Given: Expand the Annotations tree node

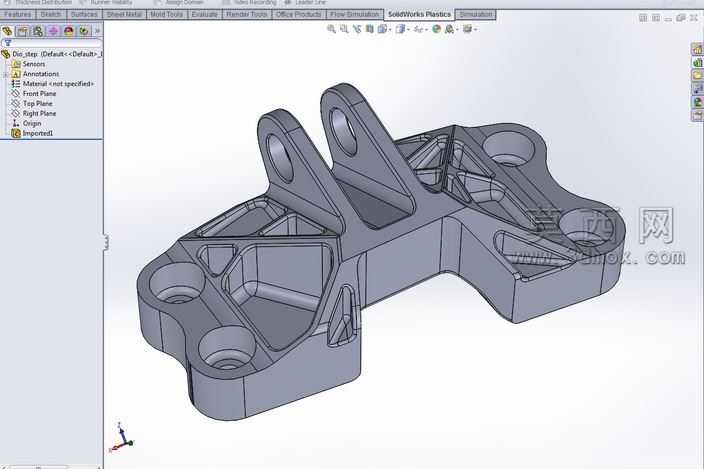Looking at the screenshot, I should [x=6, y=74].
